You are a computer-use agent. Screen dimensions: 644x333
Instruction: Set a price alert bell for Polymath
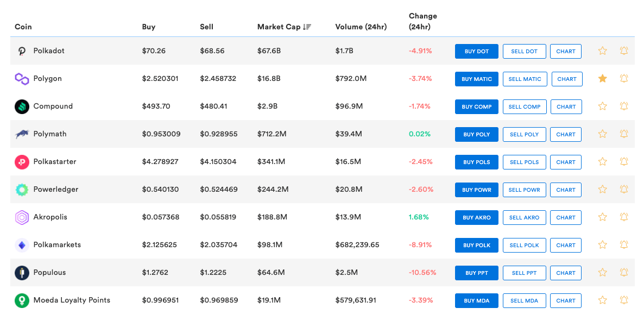click(x=624, y=134)
